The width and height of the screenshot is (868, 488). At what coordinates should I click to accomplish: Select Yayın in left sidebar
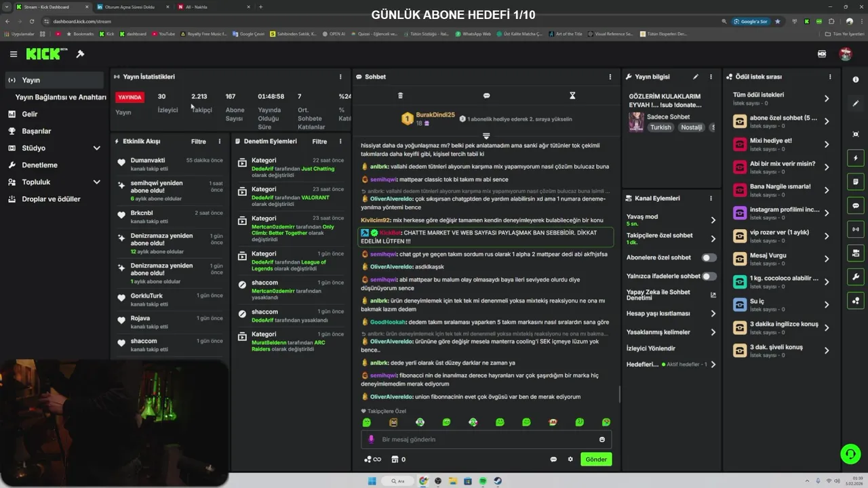(54, 80)
